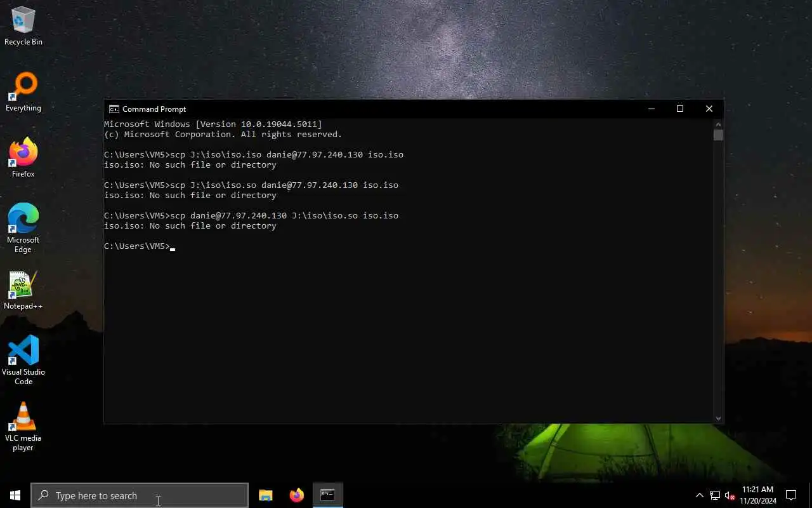
Task: Click the Command Prompt scrollbar up arrow
Action: click(718, 124)
